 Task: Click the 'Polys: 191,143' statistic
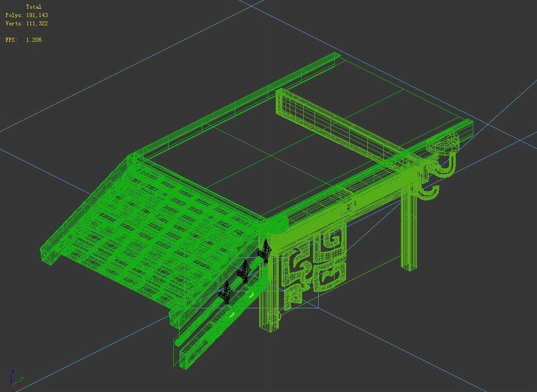(x=27, y=15)
